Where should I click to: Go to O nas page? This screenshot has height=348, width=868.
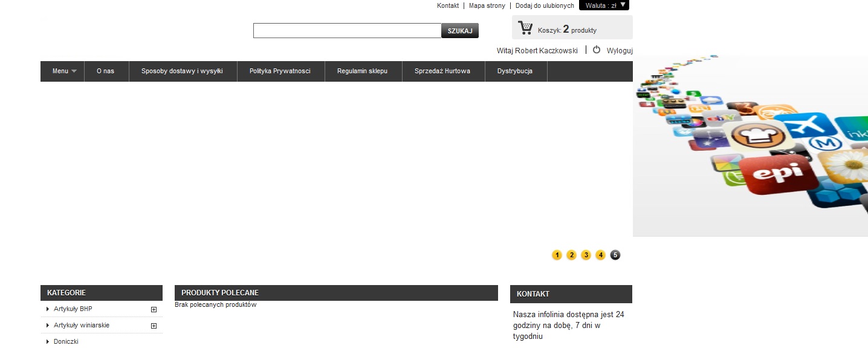point(106,71)
